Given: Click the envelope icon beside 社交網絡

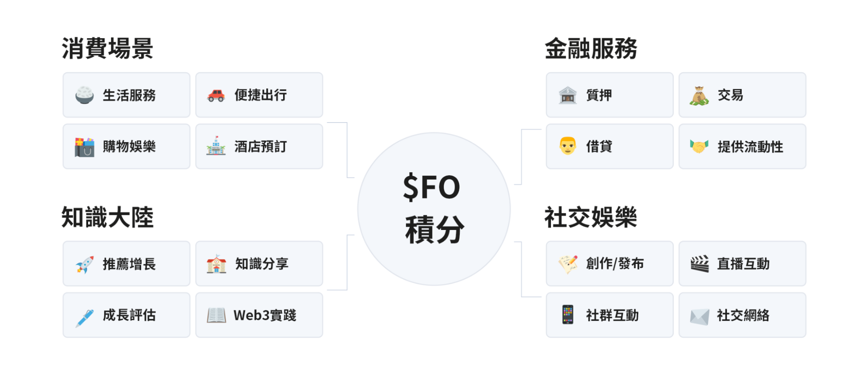Looking at the screenshot, I should pyautogui.click(x=699, y=316).
